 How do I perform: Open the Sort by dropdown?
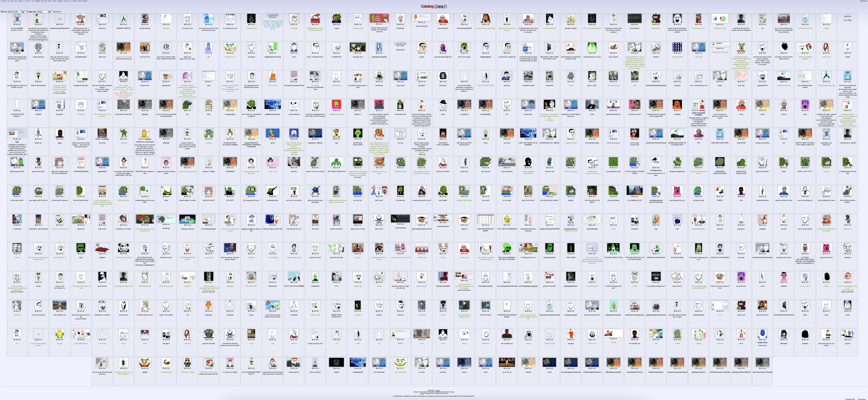(17, 12)
